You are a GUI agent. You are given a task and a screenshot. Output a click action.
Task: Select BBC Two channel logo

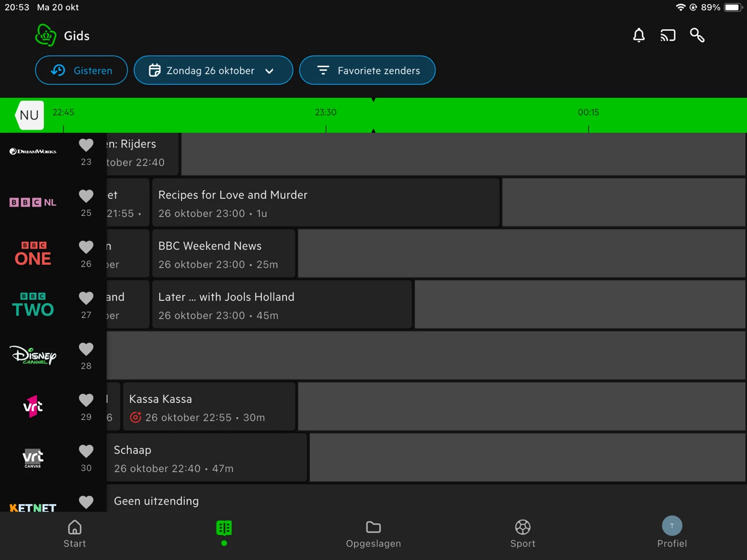[x=33, y=304]
